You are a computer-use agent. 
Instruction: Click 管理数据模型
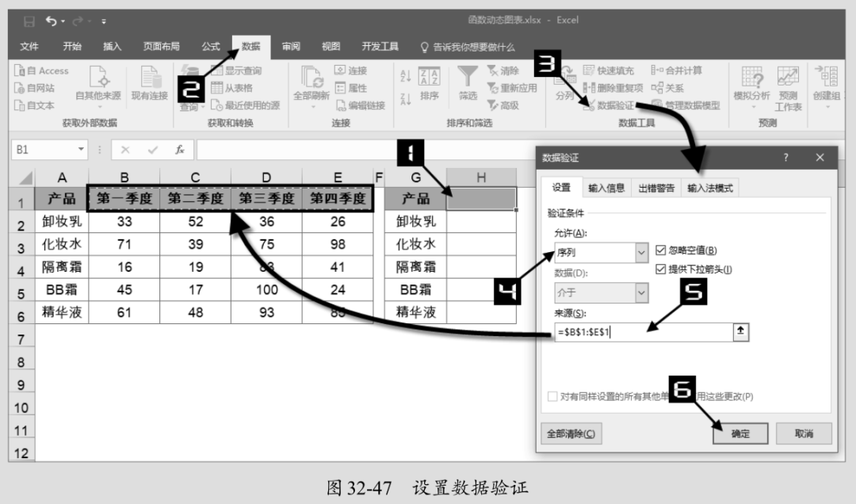(686, 105)
